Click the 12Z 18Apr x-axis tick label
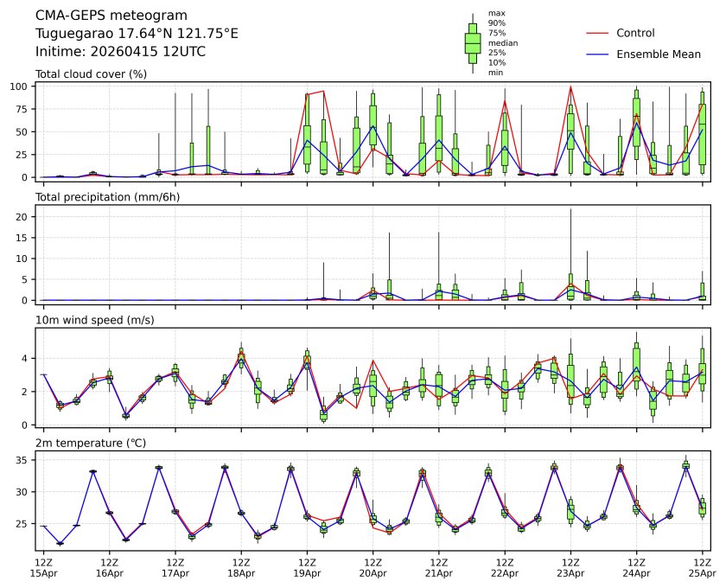Screen dimensions: 726x588 pos(240,566)
